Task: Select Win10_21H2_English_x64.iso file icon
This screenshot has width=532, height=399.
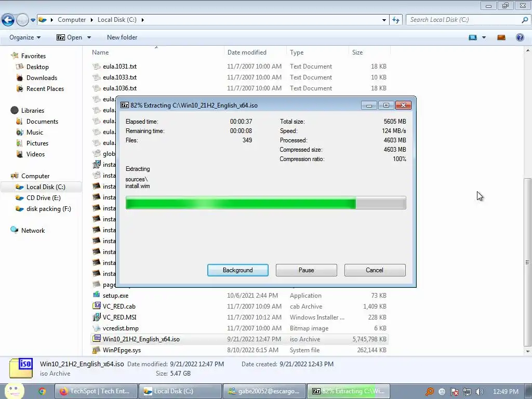Action: (x=97, y=338)
